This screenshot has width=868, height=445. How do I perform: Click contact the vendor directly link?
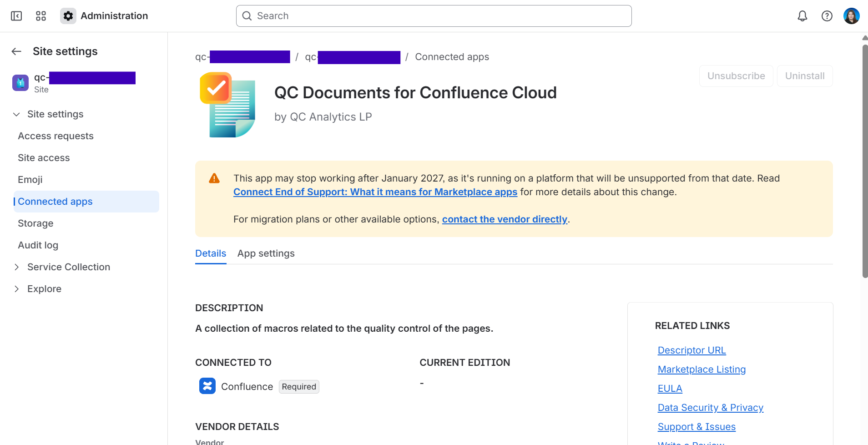(x=505, y=219)
